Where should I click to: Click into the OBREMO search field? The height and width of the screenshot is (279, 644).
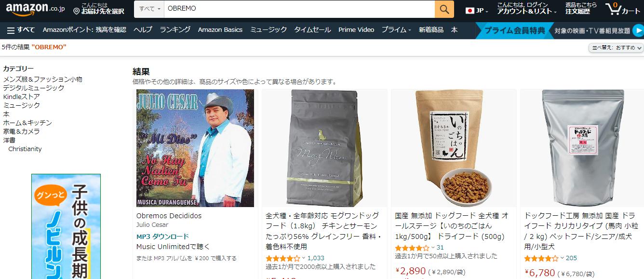(x=299, y=9)
